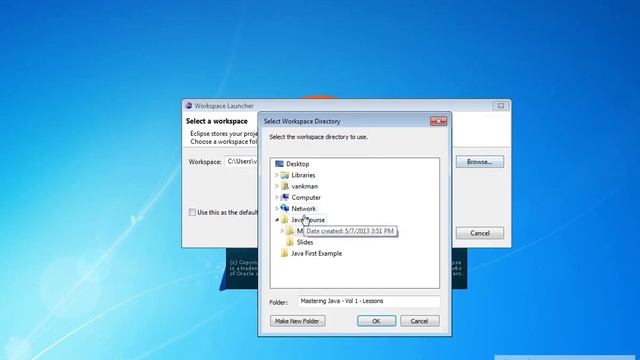Click the vankman user folder icon
Viewport: 640px width, 360px height.
tap(285, 186)
